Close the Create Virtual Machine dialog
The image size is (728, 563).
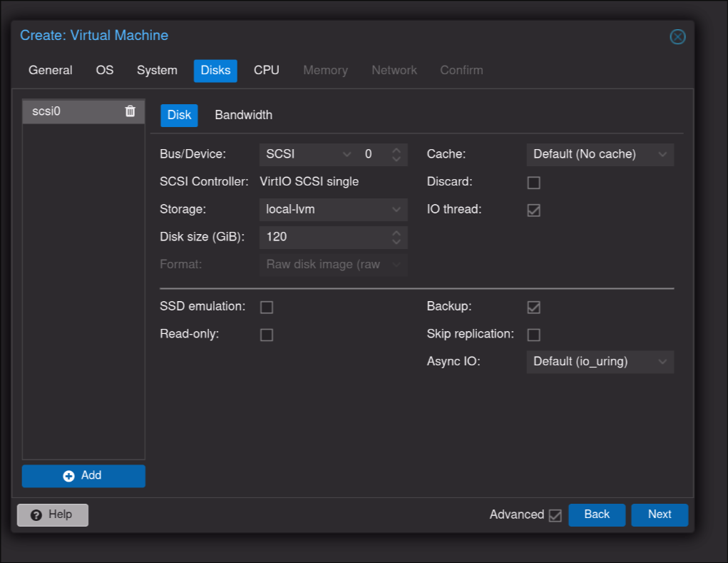(677, 37)
